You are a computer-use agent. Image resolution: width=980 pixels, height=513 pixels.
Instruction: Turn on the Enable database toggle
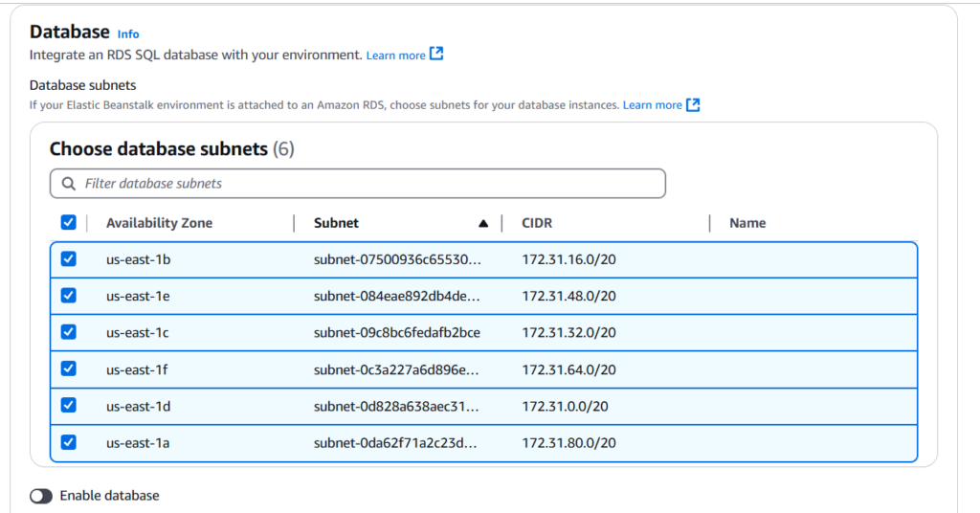pyautogui.click(x=41, y=496)
